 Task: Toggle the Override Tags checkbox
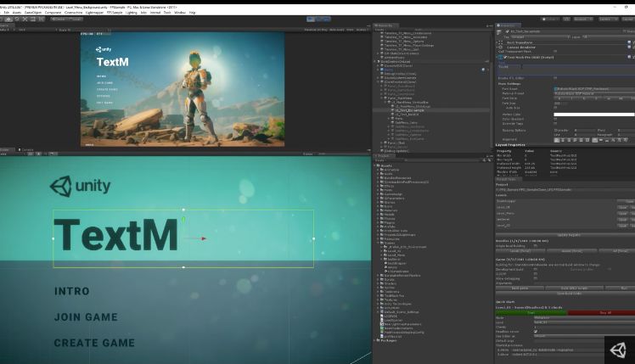pos(555,124)
